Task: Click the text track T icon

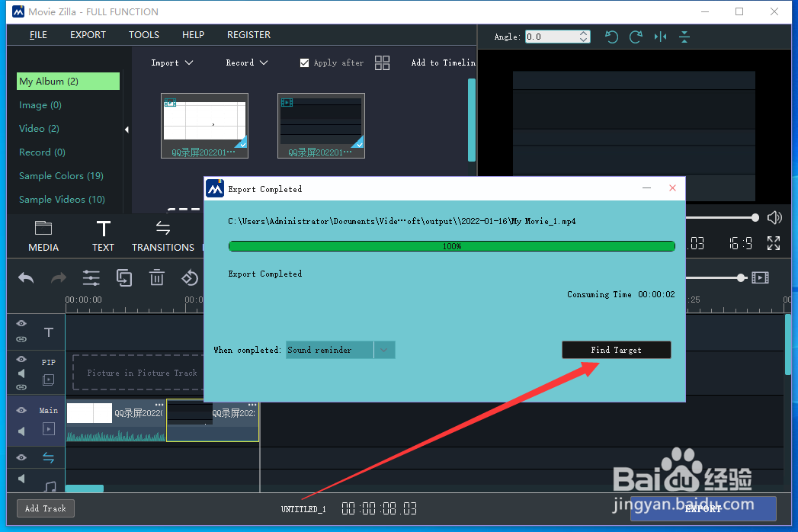Action: pyautogui.click(x=49, y=332)
